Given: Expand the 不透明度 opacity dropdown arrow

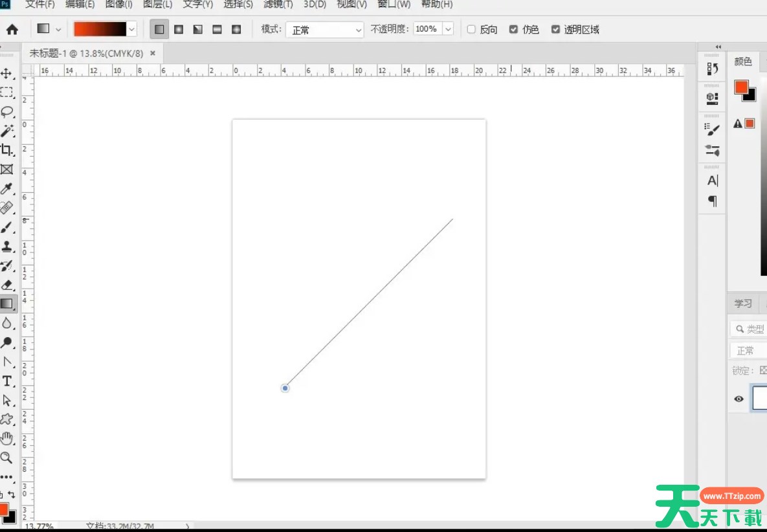Looking at the screenshot, I should click(x=448, y=29).
